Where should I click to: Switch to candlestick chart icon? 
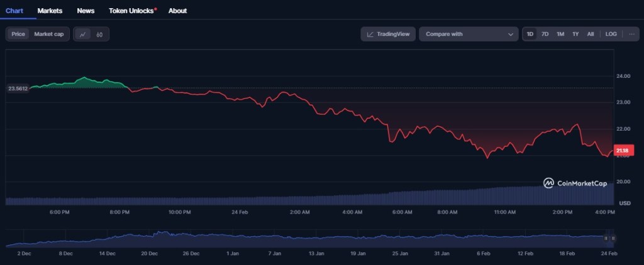[99, 34]
